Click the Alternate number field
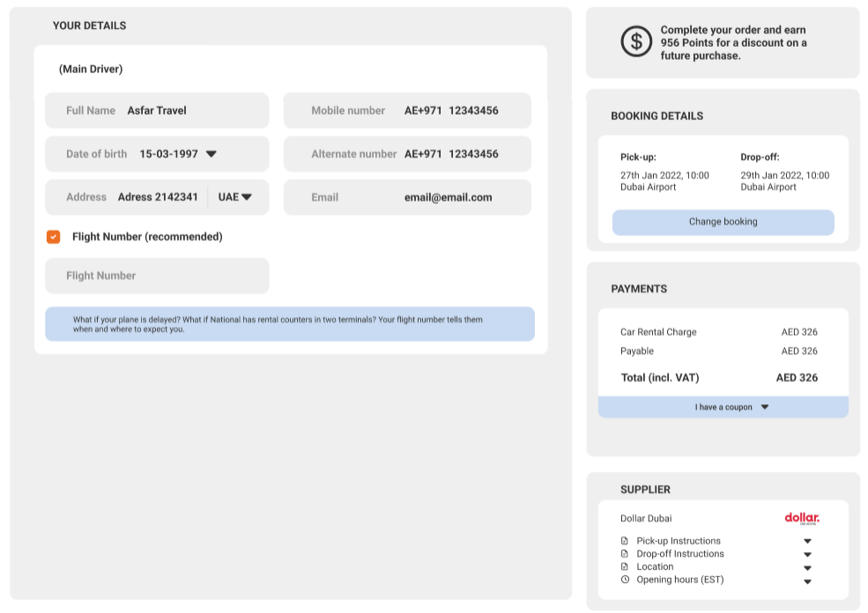 [x=407, y=154]
